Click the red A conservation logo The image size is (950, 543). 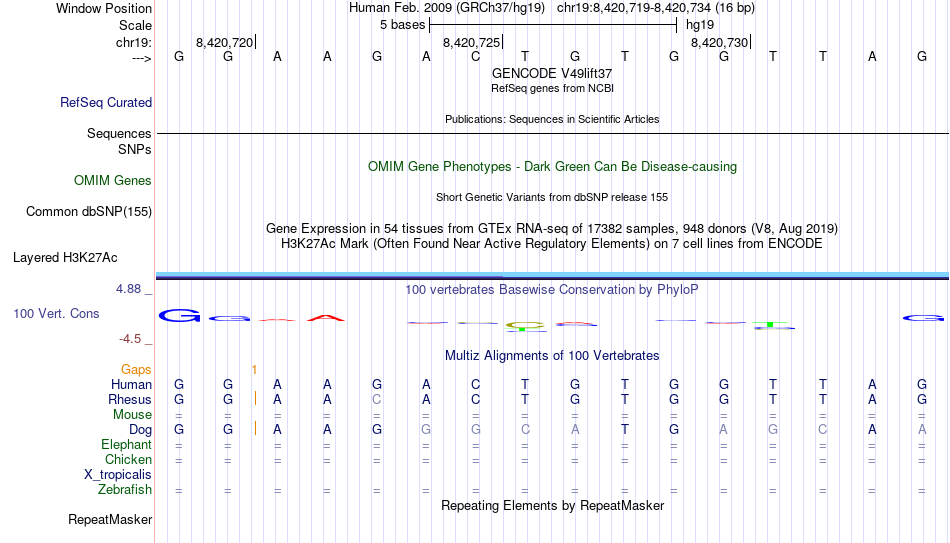[326, 318]
